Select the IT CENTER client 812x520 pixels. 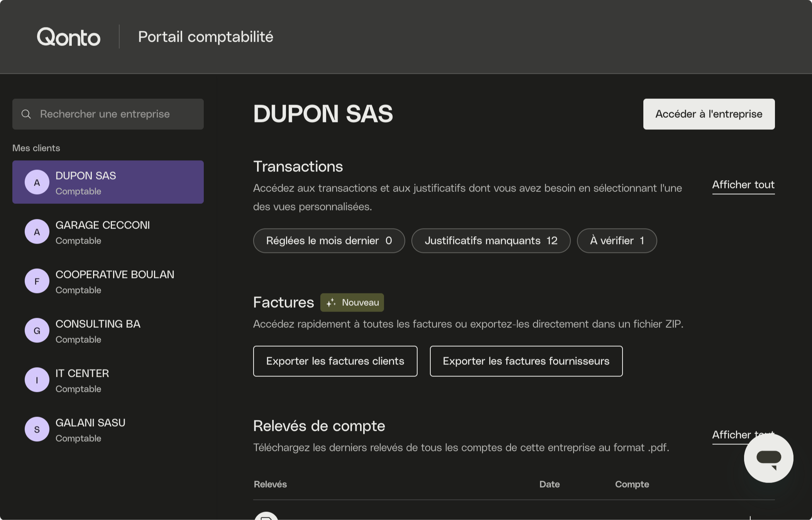(x=108, y=380)
